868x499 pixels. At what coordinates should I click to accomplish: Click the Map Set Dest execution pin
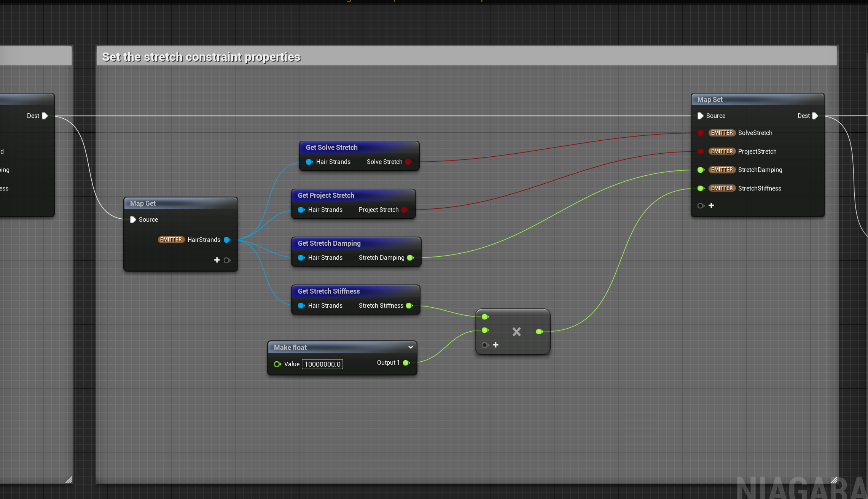[815, 116]
